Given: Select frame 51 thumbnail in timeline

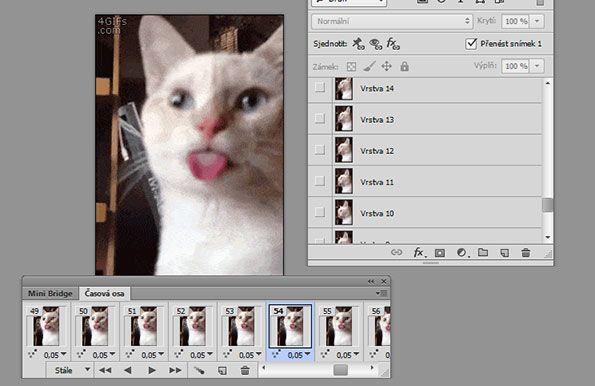Looking at the screenshot, I should tap(143, 326).
